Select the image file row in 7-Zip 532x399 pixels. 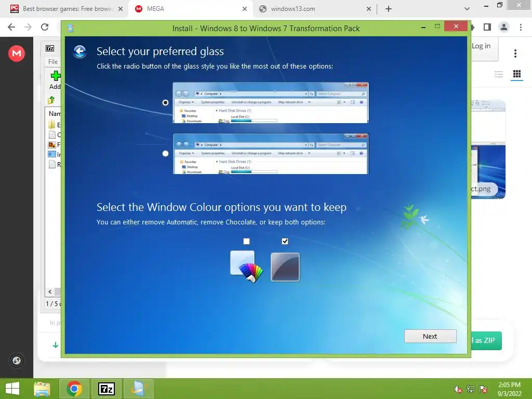pos(54,145)
